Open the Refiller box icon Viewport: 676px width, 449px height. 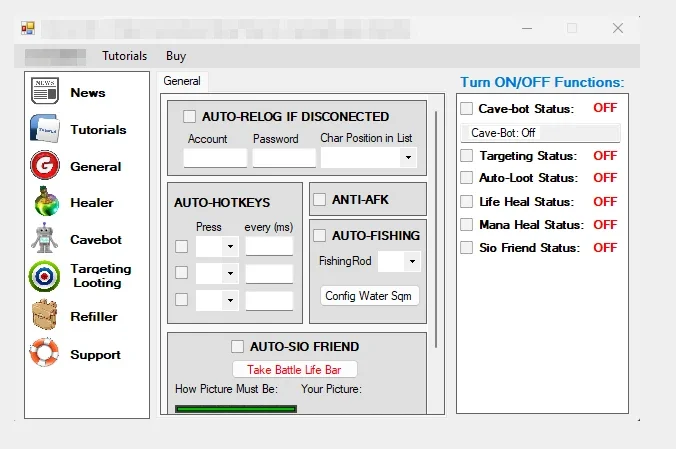coord(45,314)
